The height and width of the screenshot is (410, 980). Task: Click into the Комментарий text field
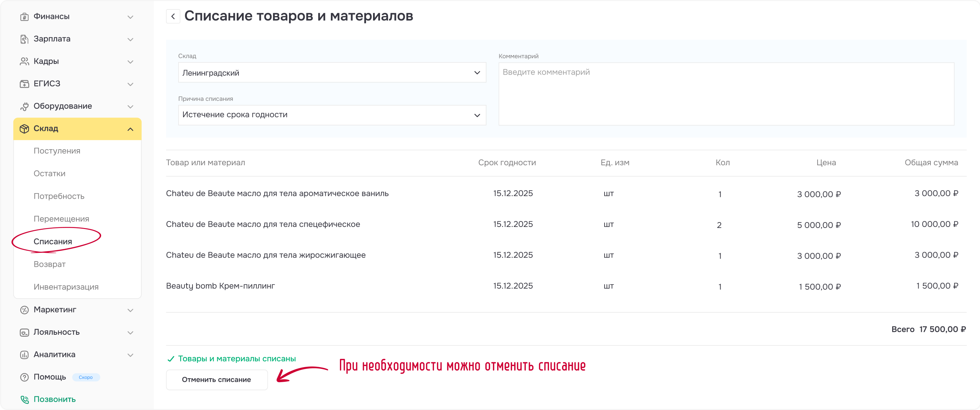[726, 94]
